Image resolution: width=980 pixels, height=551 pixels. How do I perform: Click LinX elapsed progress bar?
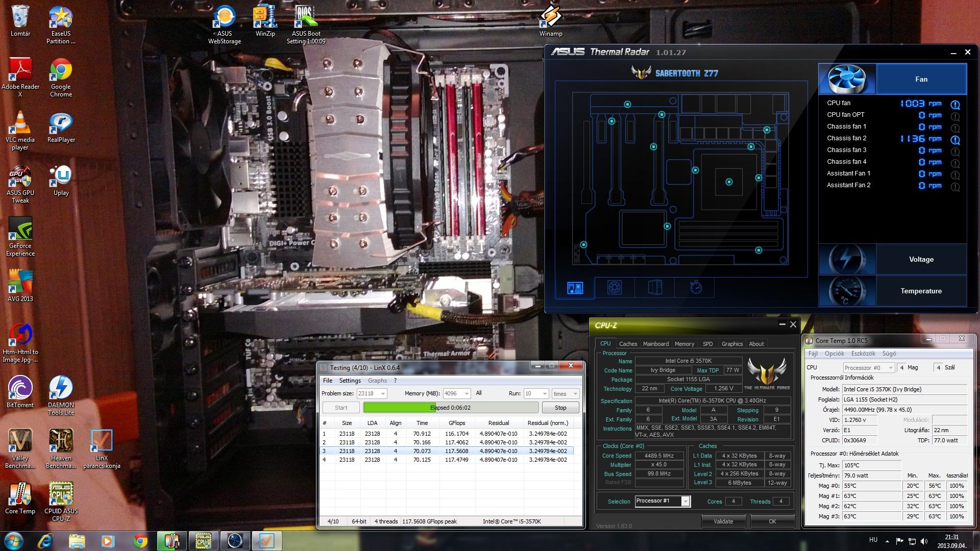click(451, 408)
